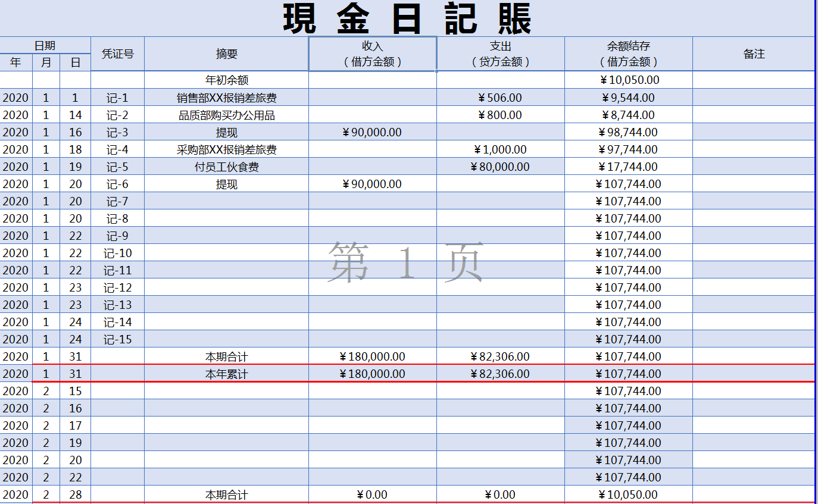Select 品质部购买办公用品 summary cell
Image resolution: width=818 pixels, height=504 pixels.
(x=227, y=115)
